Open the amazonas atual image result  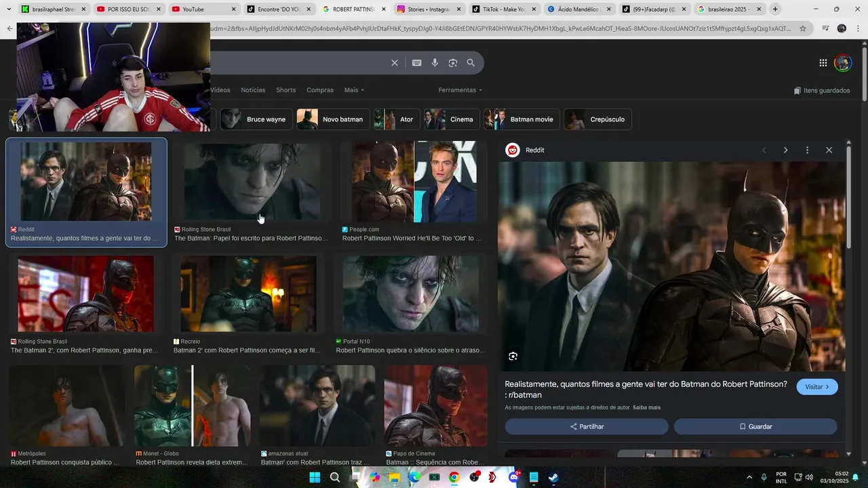click(317, 406)
